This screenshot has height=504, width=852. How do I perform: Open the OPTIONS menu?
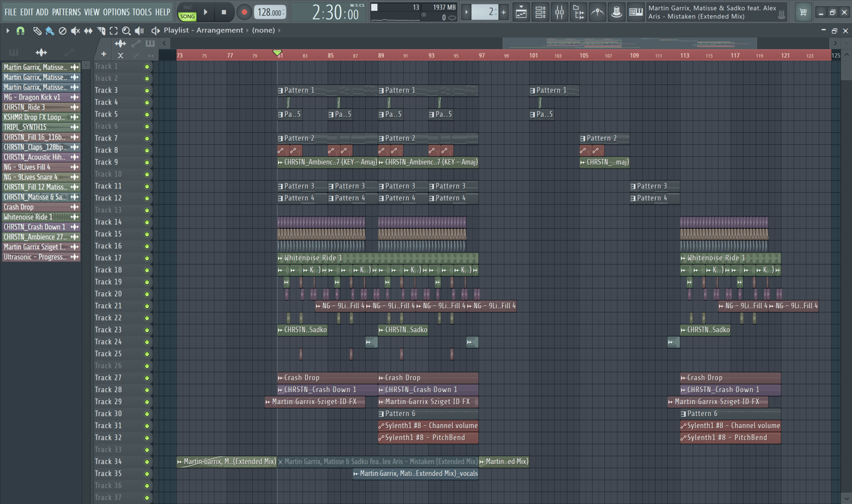[x=116, y=12]
